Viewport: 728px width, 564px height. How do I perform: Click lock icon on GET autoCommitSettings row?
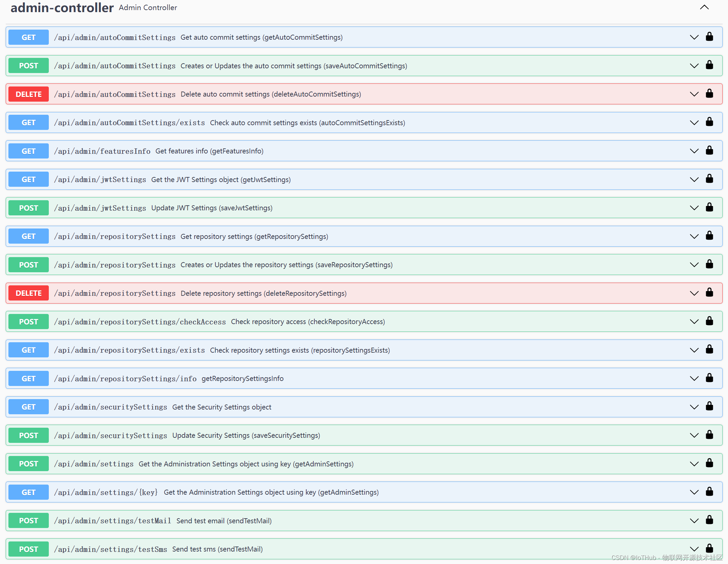coord(709,37)
